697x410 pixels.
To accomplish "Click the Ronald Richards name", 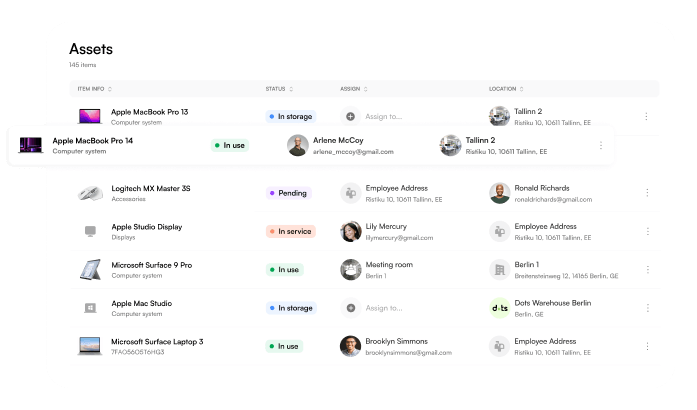I will pos(542,188).
